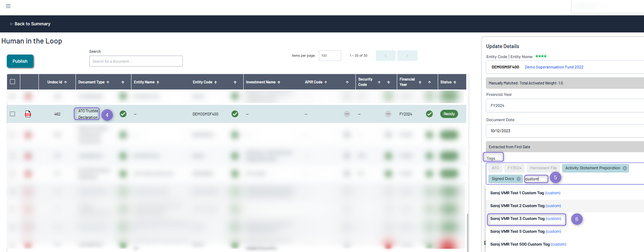Click standalone sort arrow right of APIR Code

(347, 82)
